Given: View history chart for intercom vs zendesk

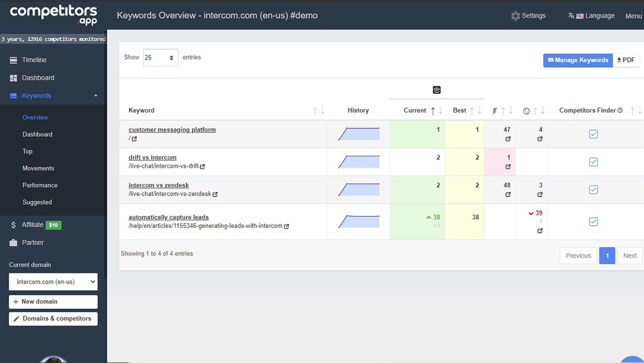Looking at the screenshot, I should point(359,190).
